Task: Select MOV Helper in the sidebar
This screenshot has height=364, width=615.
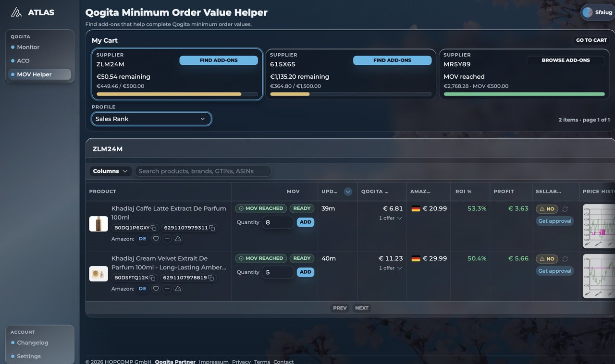Action: pyautogui.click(x=39, y=74)
